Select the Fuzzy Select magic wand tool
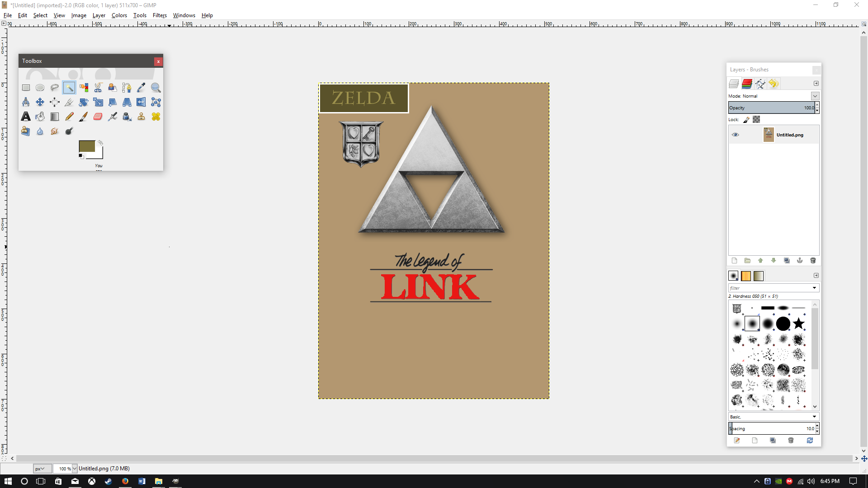The height and width of the screenshot is (488, 868). 69,88
